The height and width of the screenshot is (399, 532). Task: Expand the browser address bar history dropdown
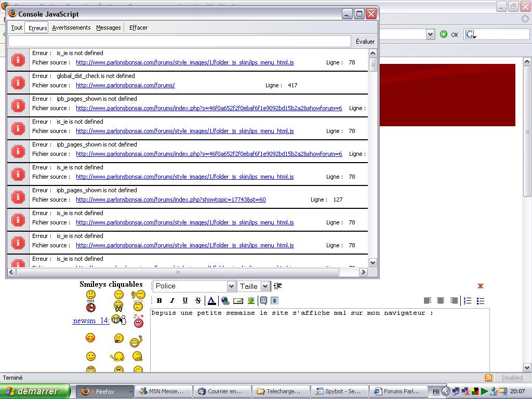(x=430, y=34)
